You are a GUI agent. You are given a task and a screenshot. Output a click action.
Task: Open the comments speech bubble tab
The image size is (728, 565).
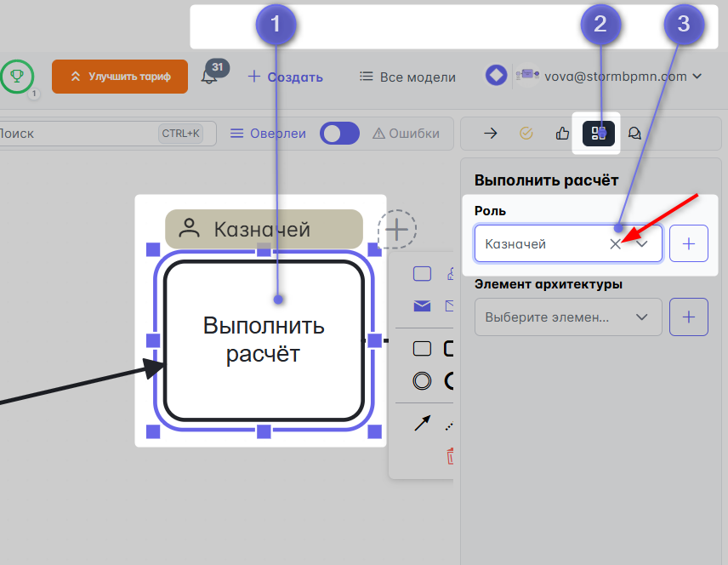634,133
